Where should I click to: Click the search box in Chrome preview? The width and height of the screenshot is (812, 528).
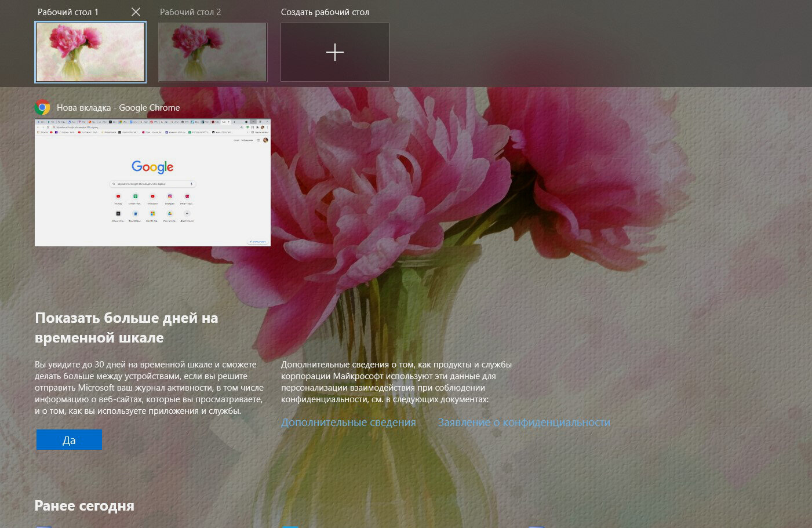pyautogui.click(x=152, y=184)
